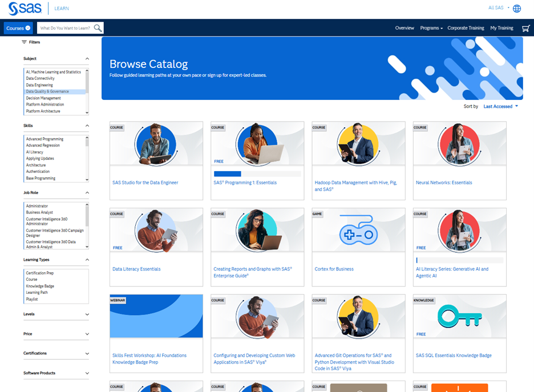Select the Certification Prep learning type
This screenshot has width=534, height=392.
point(40,273)
